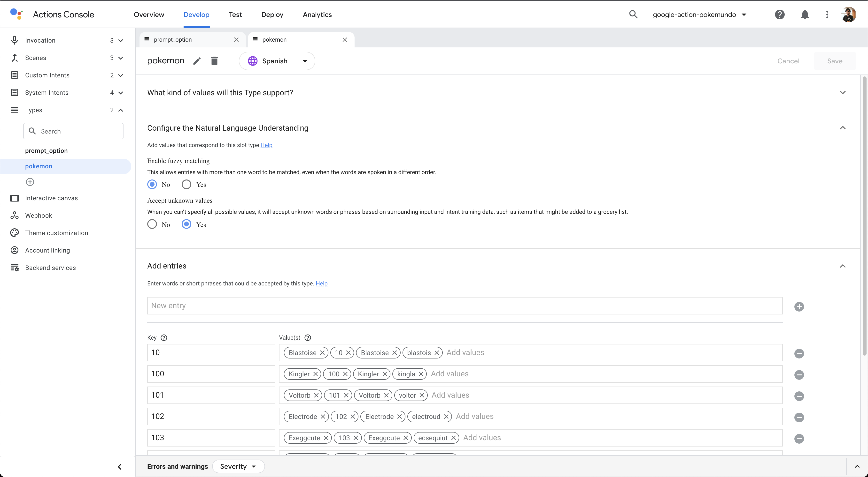This screenshot has width=868, height=477.
Task: Remove the kingla value chip
Action: [x=421, y=374]
